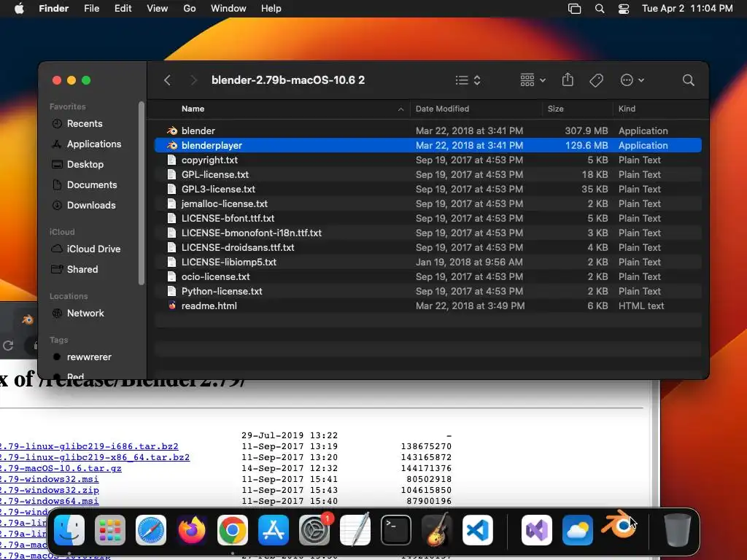Viewport: 747px width, 560px height.
Task: Open the Window menu
Action: (x=228, y=9)
